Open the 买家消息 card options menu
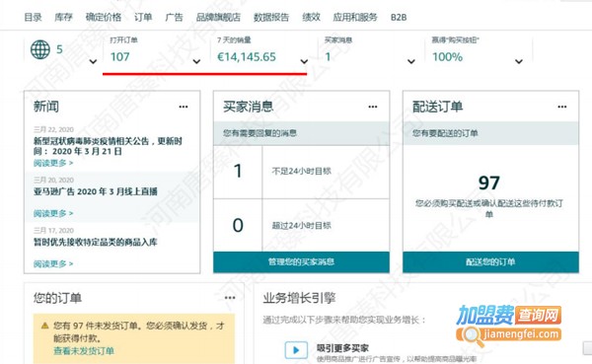 [x=373, y=107]
